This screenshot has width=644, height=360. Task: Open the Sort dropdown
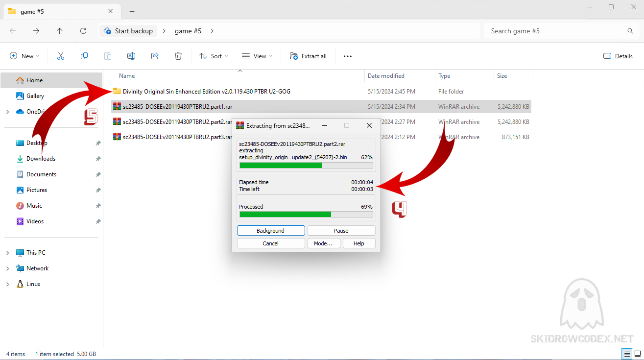[214, 56]
